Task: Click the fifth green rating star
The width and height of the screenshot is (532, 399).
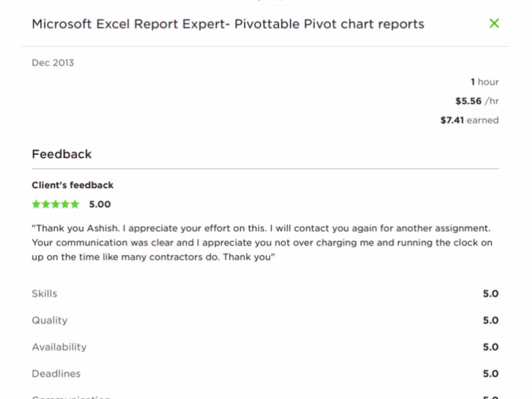Action: click(x=74, y=204)
